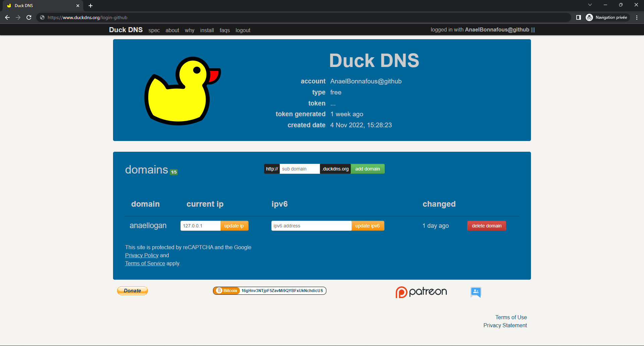Reload the Duck DNS page

tap(29, 17)
